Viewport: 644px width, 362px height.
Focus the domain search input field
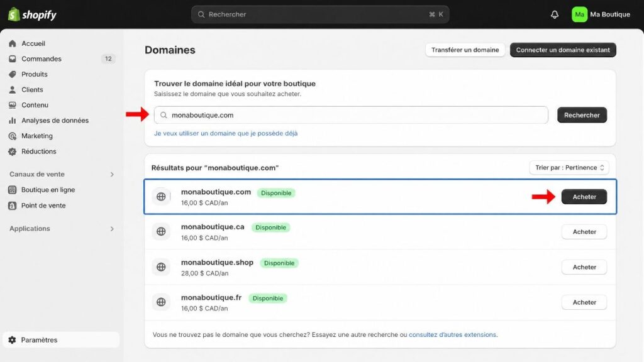coord(351,115)
